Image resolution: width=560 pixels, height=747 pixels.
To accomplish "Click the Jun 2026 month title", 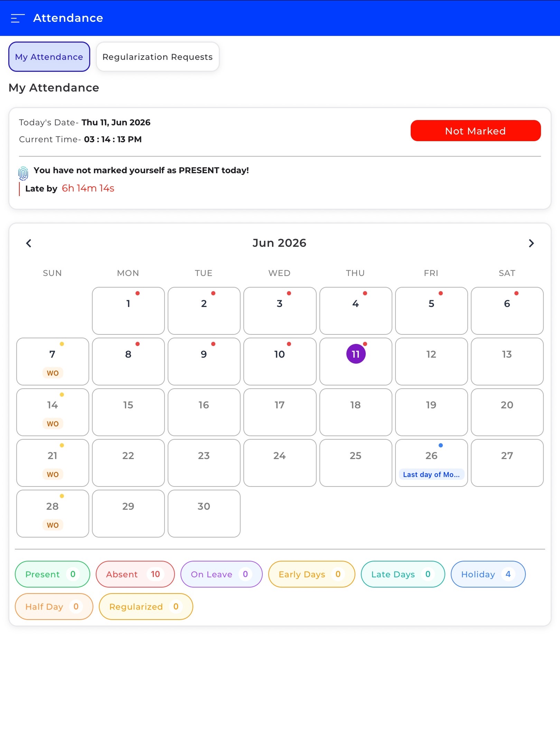I will [x=279, y=243].
